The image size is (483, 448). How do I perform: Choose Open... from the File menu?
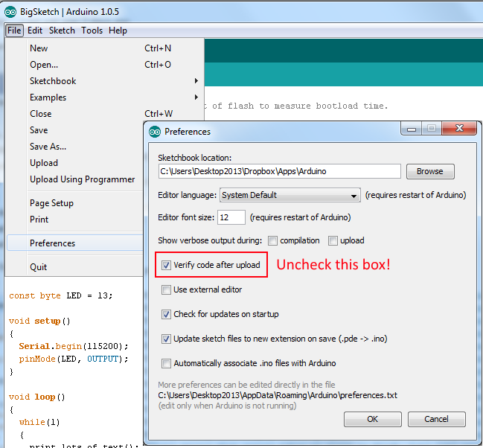[x=105, y=65]
